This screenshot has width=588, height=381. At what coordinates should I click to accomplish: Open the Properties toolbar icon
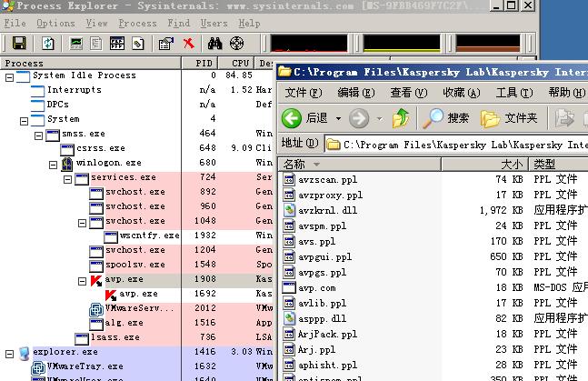pyautogui.click(x=166, y=44)
